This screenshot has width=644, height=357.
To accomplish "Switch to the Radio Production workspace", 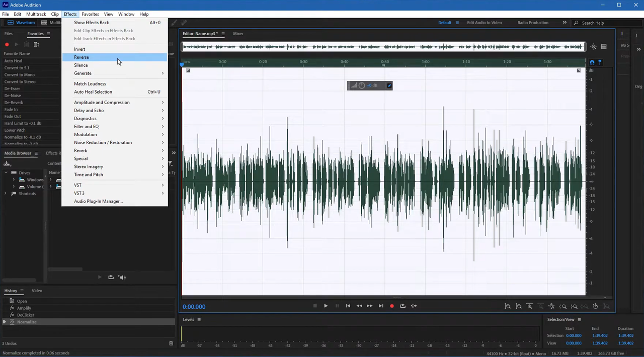I will point(532,23).
